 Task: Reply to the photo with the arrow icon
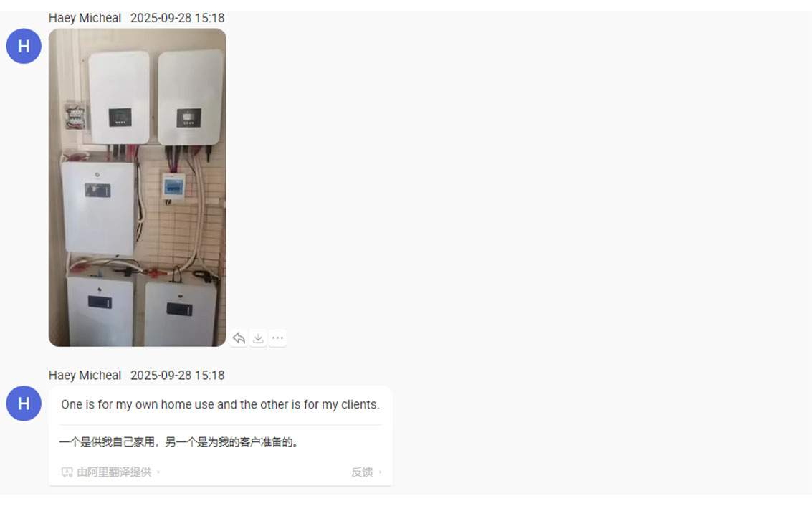[x=239, y=338]
